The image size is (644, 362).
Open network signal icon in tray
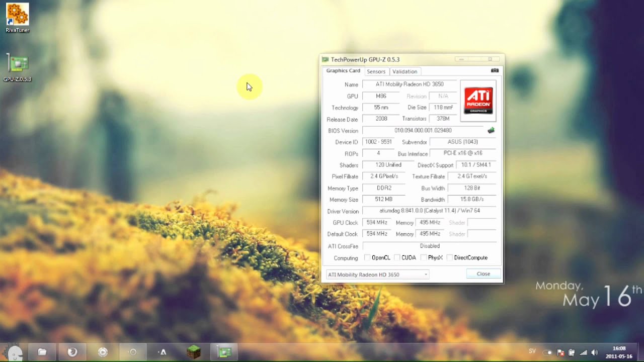584,352
